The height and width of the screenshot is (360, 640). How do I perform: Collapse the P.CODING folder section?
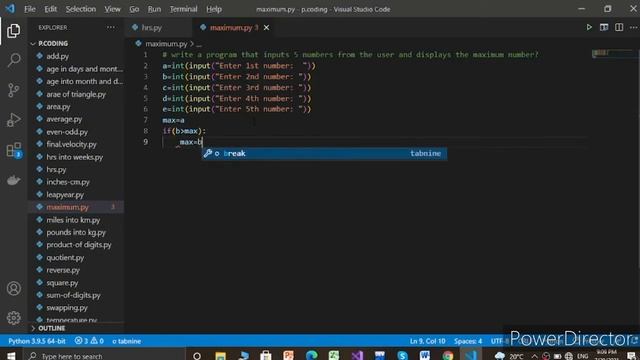click(53, 43)
